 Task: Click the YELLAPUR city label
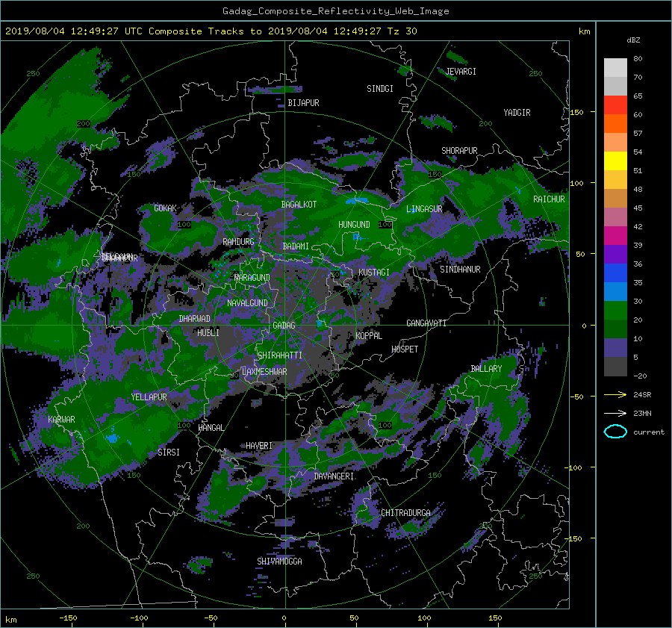pyautogui.click(x=149, y=397)
